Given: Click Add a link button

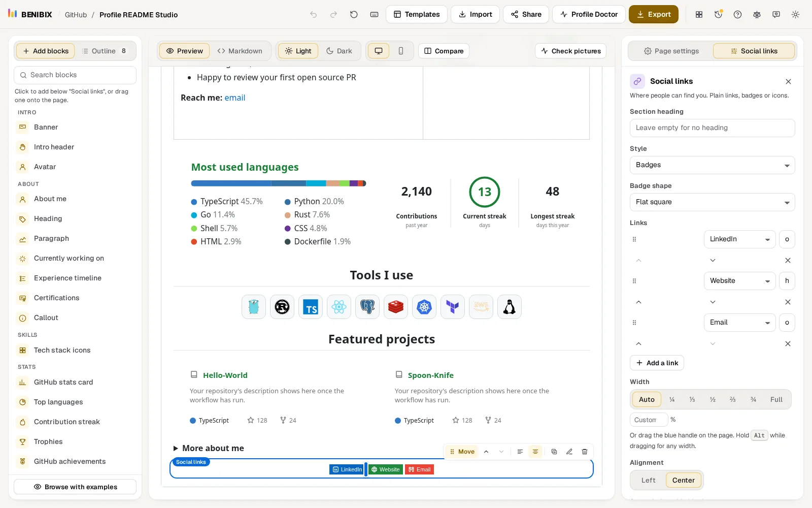Looking at the screenshot, I should [657, 363].
